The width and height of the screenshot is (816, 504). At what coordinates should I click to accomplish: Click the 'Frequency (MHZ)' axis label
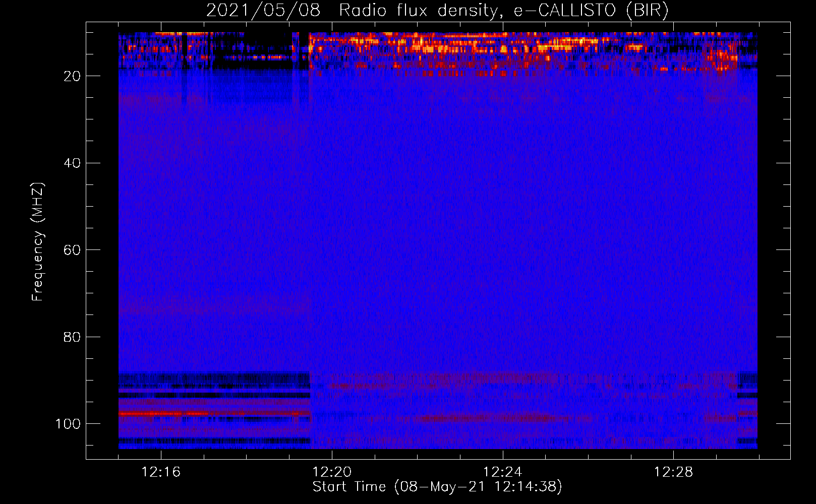pos(38,242)
